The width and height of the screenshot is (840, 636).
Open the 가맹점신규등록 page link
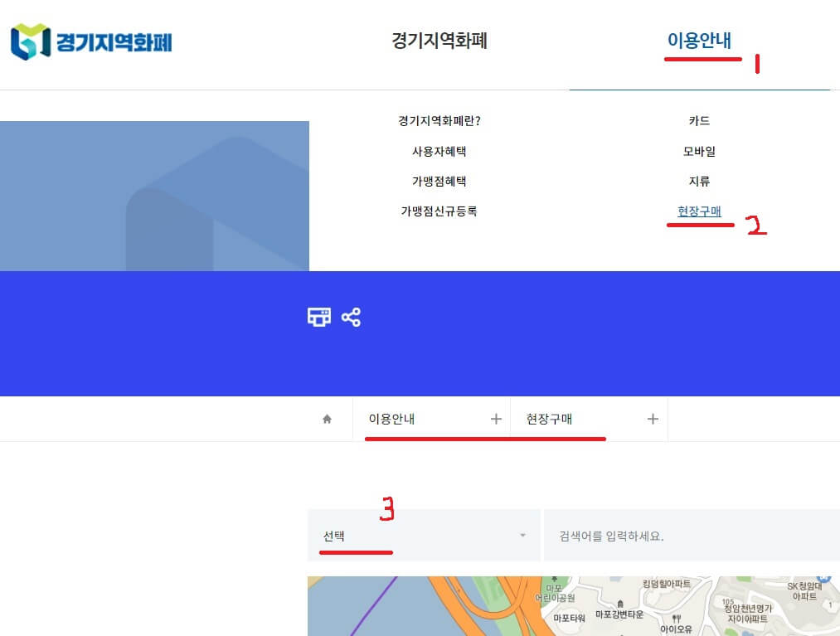pos(439,211)
